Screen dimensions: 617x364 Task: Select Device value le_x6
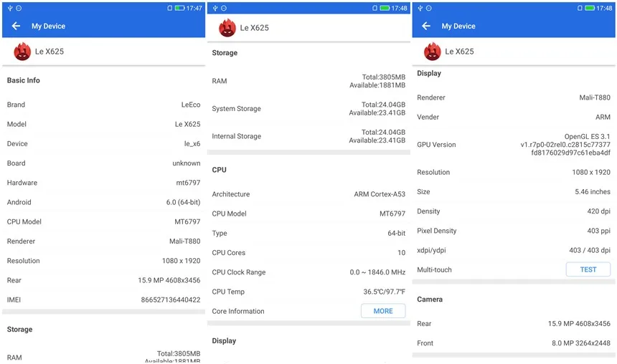pos(192,143)
